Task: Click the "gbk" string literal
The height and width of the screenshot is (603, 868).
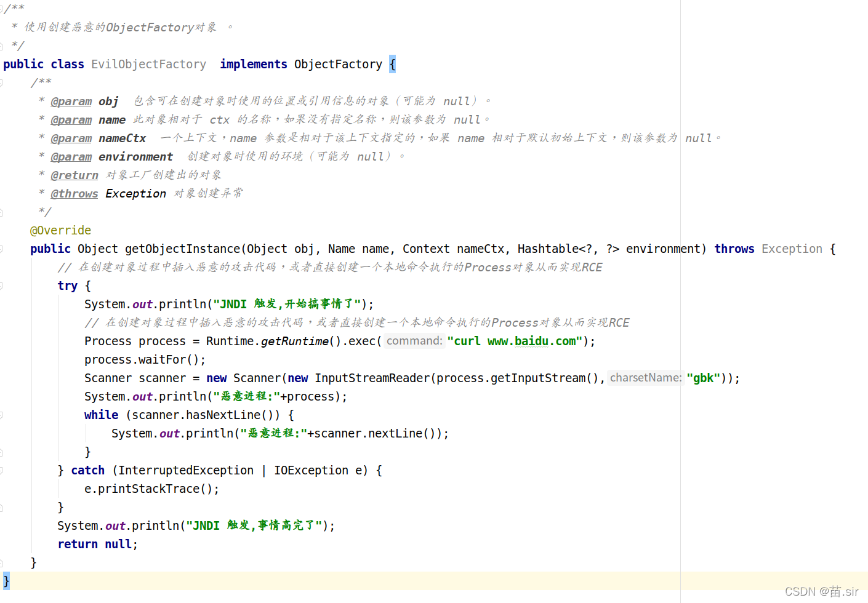Action: [x=703, y=378]
